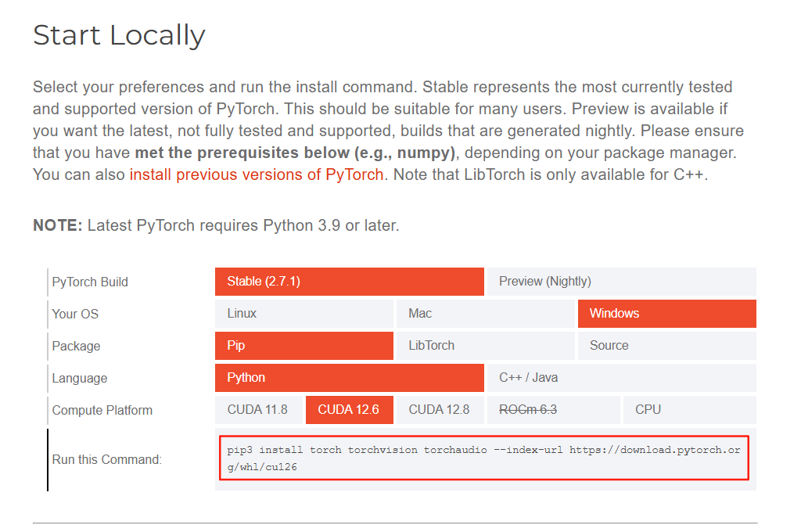This screenshot has height=532, width=801.
Task: Choose the Source package option
Action: point(666,346)
